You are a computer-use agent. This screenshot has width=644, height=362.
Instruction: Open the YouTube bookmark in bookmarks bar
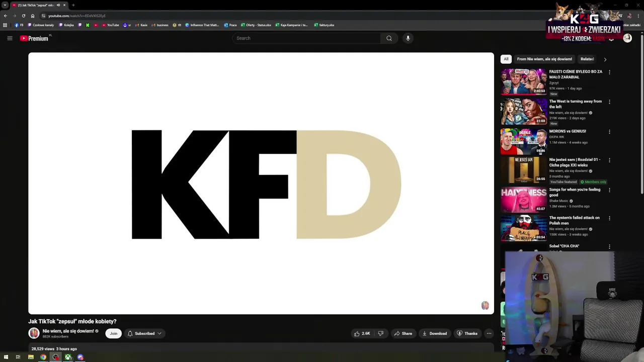click(110, 25)
